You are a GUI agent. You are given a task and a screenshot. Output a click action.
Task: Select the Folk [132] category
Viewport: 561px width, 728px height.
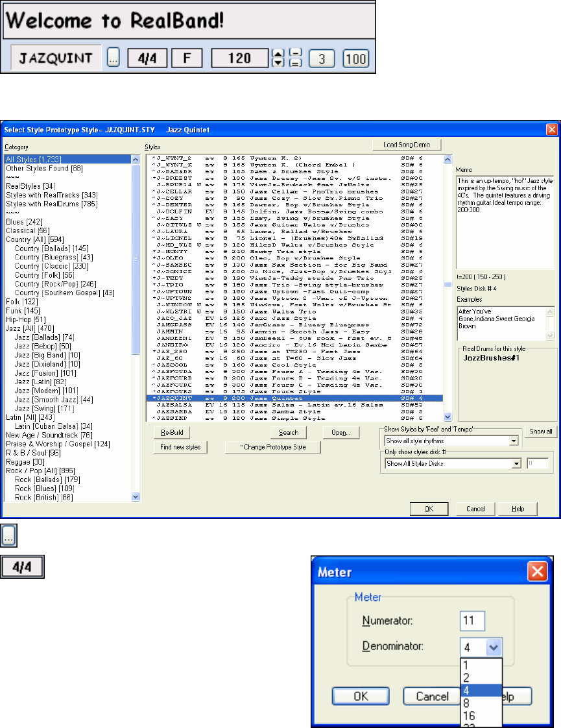tap(22, 302)
